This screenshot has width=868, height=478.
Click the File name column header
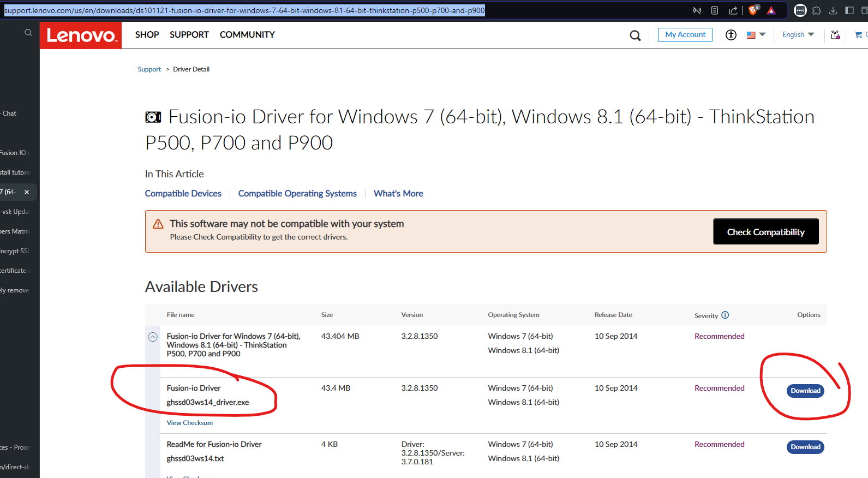pyautogui.click(x=181, y=315)
